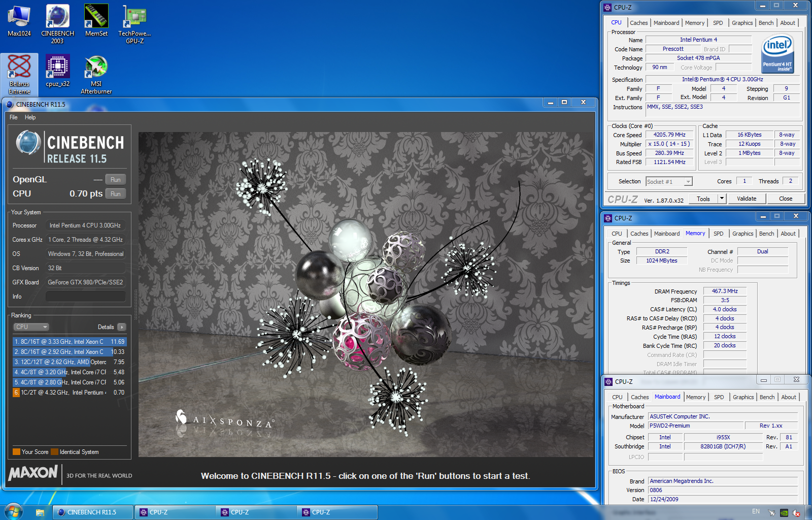Click the Close button in CPU-Z
The image size is (812, 520).
click(x=786, y=199)
